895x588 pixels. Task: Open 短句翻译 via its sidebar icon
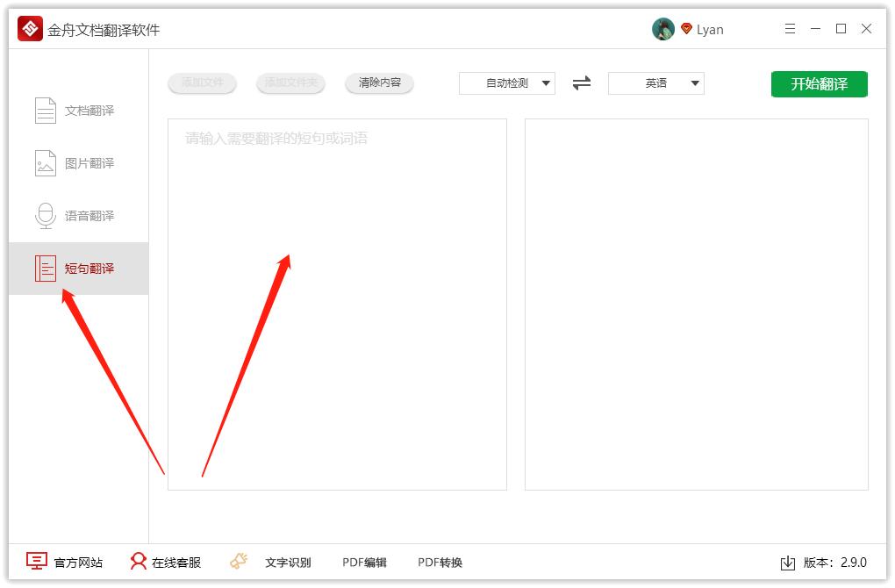[45, 269]
